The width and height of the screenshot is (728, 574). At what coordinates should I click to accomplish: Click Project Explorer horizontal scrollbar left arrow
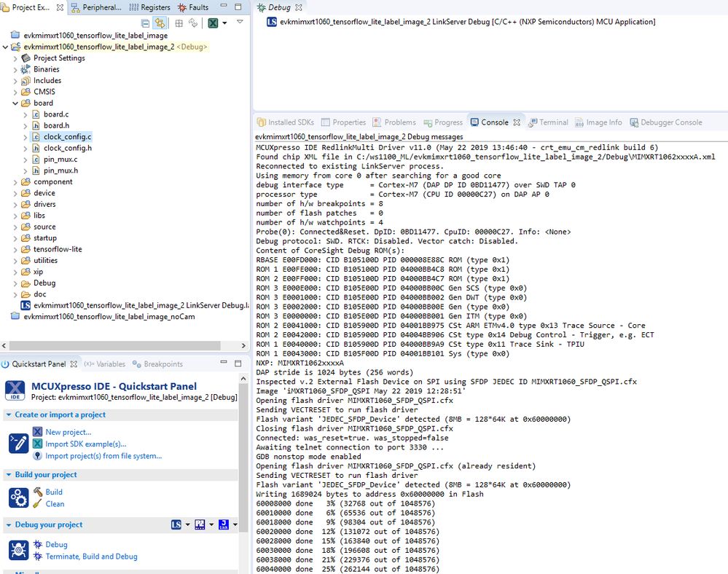tap(4, 346)
